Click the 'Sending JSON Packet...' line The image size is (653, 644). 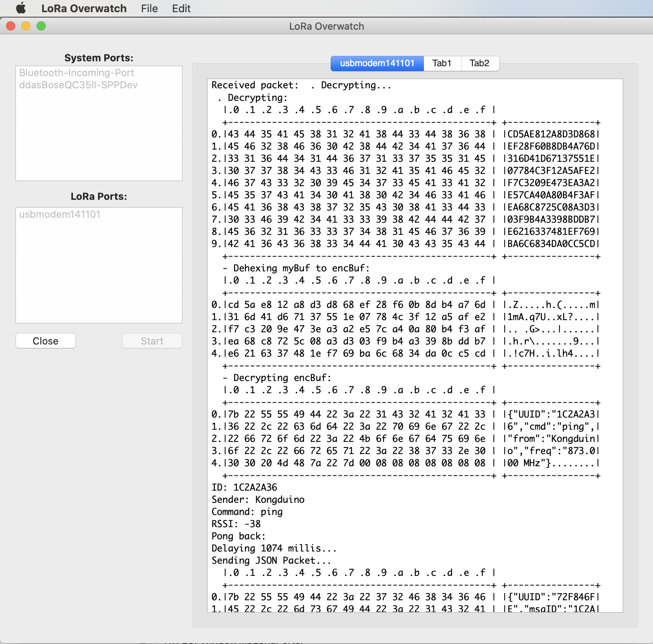click(271, 560)
